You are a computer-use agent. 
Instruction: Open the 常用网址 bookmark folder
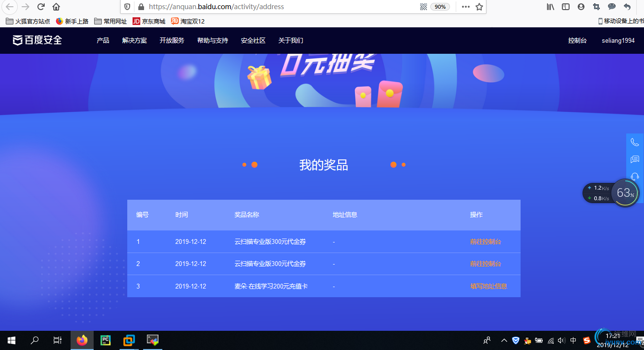[x=110, y=21]
